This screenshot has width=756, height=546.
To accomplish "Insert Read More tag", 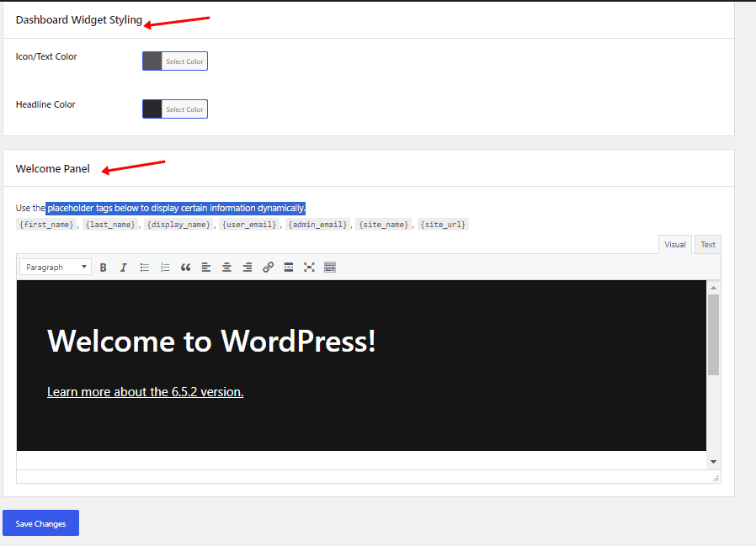I will (289, 268).
